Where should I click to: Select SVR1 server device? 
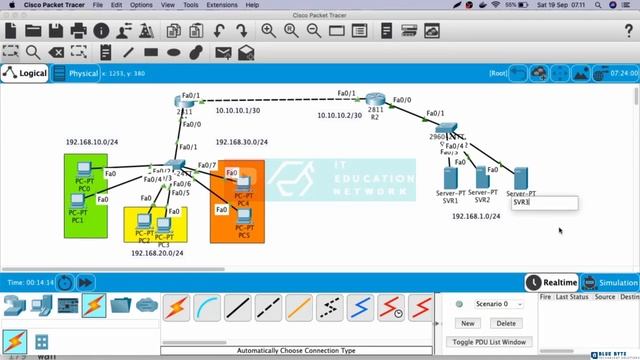(450, 178)
